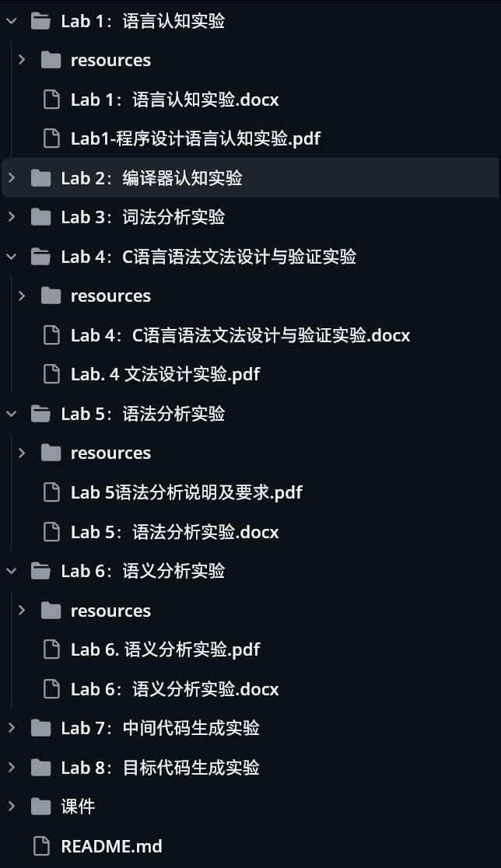Click file icon of Lab. 4 文法设计实验.pdf

tap(51, 374)
